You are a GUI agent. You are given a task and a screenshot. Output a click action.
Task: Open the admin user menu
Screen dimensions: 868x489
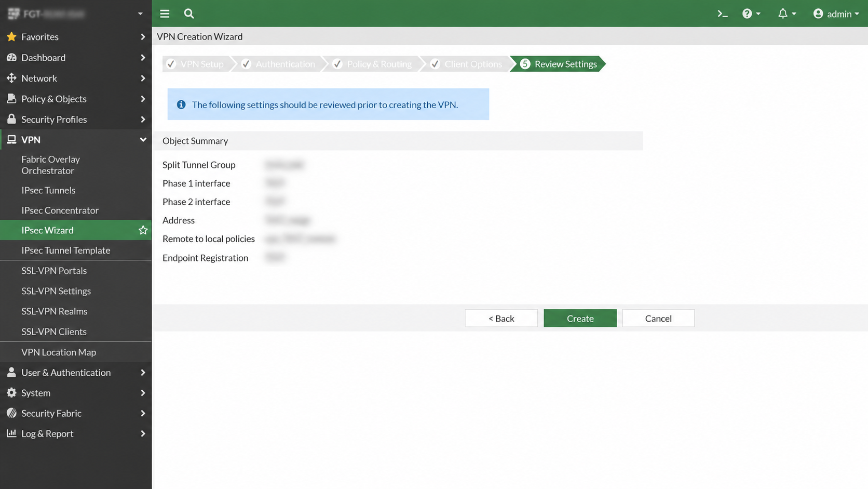tap(836, 14)
